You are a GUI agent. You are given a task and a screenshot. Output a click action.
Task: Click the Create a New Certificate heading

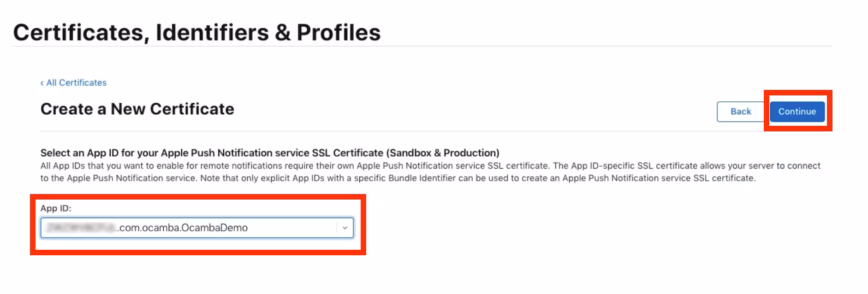pyautogui.click(x=137, y=109)
